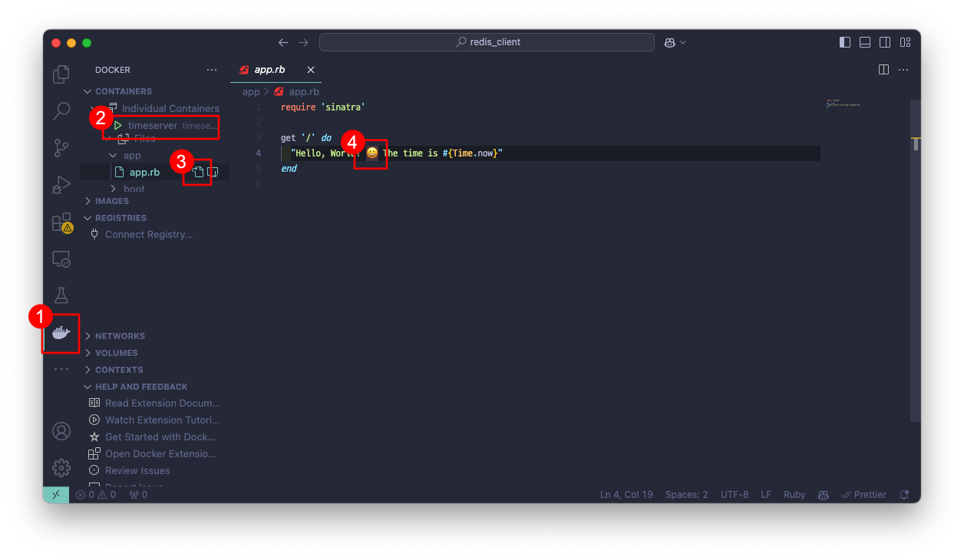
Task: Open notifications bell in status bar
Action: (904, 495)
